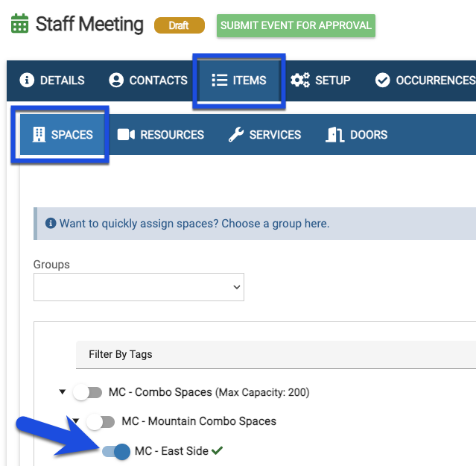Click the wrench Services icon
Screen dimensions: 476x466
tap(236, 135)
